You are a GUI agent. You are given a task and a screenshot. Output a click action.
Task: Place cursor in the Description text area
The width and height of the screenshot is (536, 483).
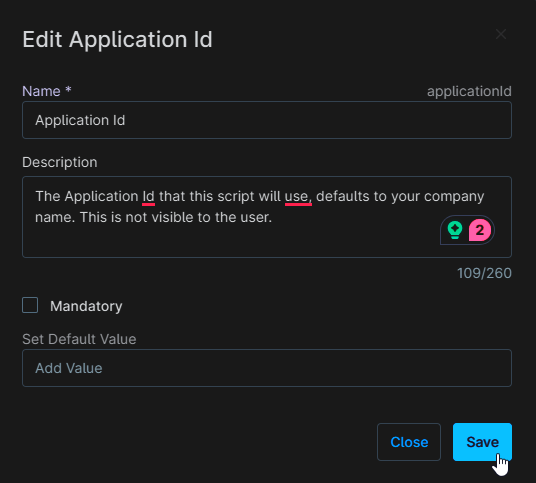tap(267, 217)
